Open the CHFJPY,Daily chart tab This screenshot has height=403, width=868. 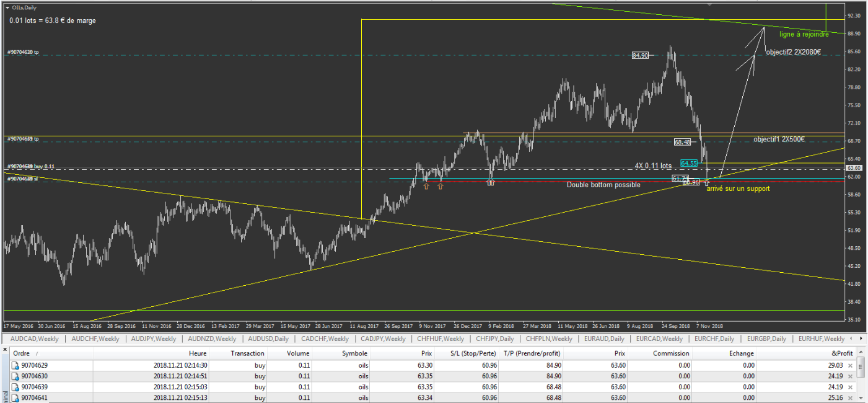tap(495, 339)
